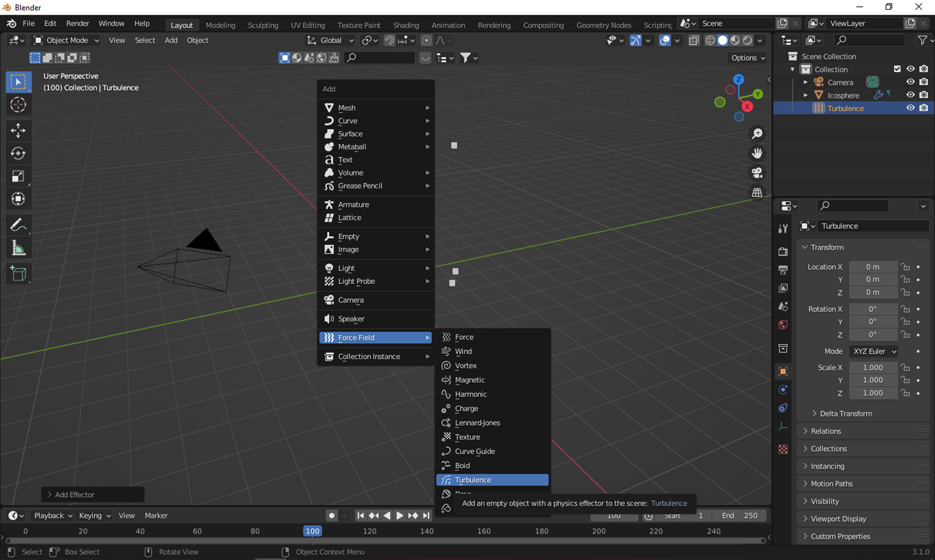The width and height of the screenshot is (935, 560).
Task: Open viewport Options dropdown
Action: [x=747, y=58]
